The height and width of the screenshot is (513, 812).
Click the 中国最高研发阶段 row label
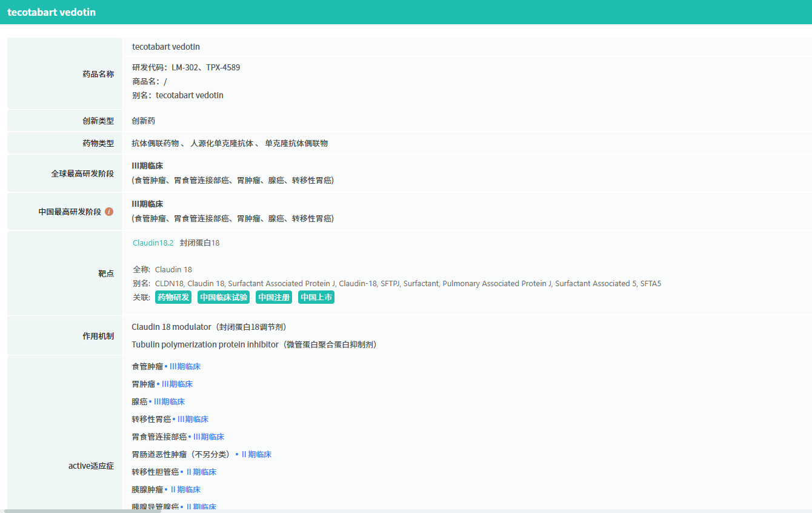[70, 212]
